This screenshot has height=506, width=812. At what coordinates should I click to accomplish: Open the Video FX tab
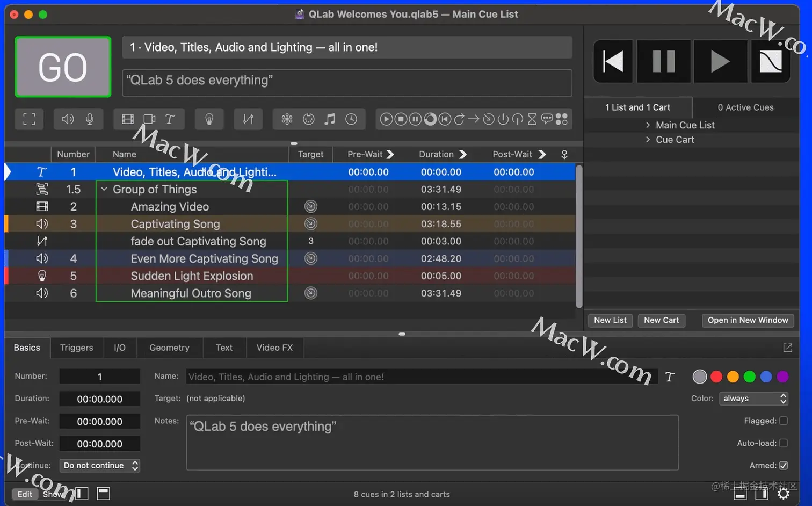click(x=275, y=348)
